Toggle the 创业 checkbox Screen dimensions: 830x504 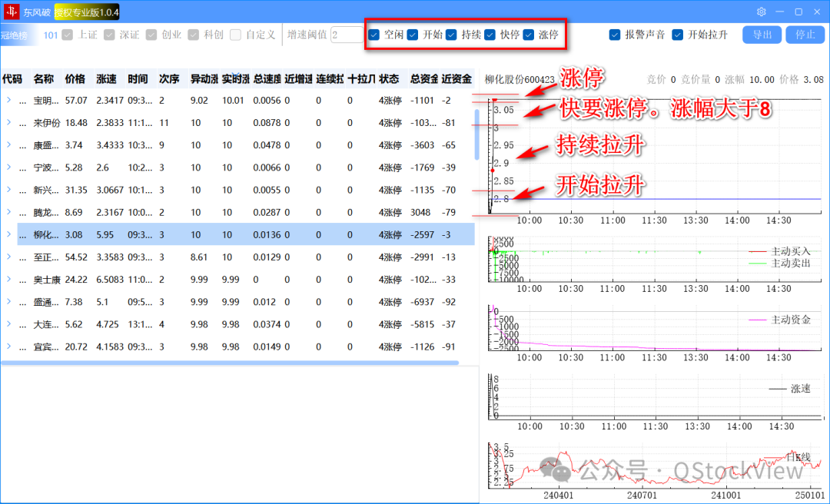[151, 35]
